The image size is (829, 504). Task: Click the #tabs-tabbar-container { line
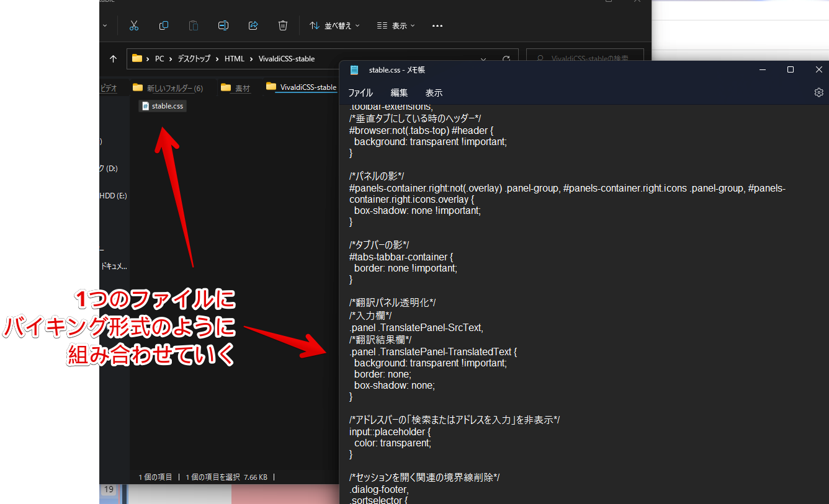click(401, 257)
